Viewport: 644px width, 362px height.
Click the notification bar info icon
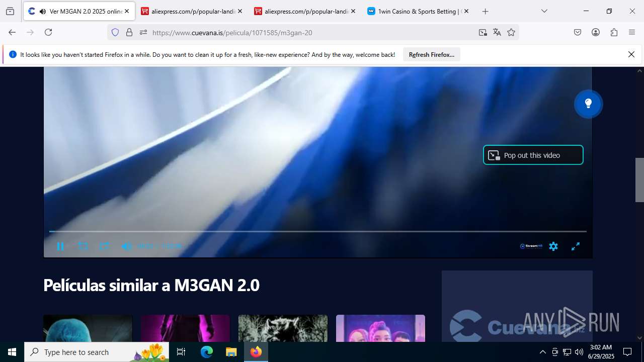[x=13, y=54]
